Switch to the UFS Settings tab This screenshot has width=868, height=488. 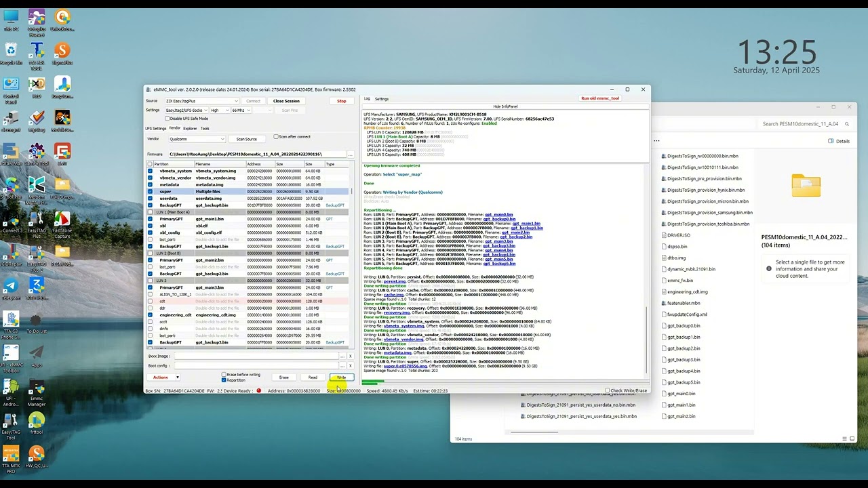point(155,128)
